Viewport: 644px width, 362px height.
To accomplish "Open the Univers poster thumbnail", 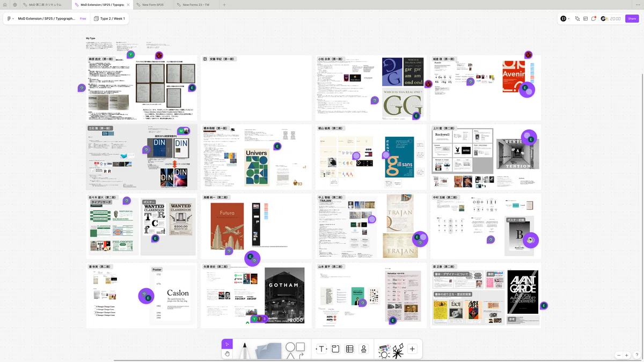I will [x=257, y=167].
